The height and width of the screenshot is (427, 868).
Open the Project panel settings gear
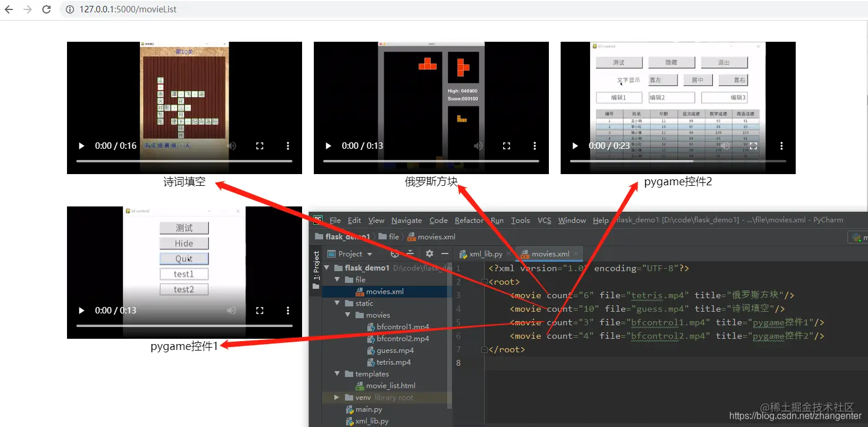[x=430, y=254]
